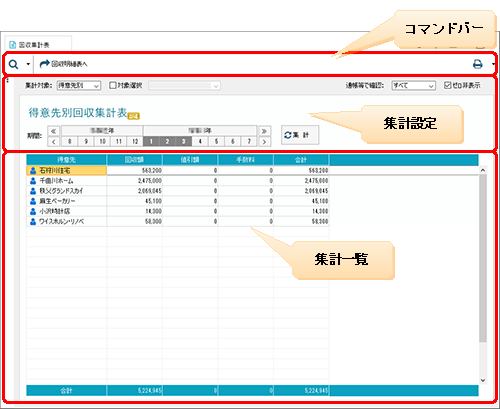Click the jump arrow to 回収明細表へ
500x409 pixels.
[44, 63]
